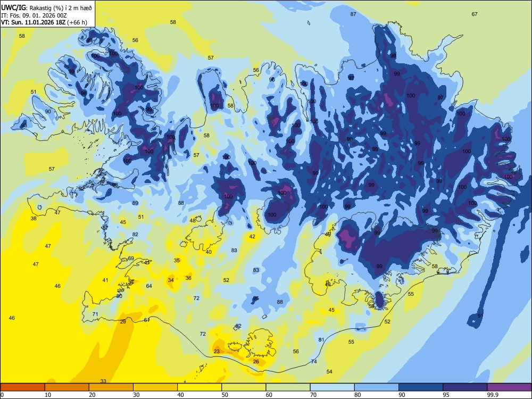Select the 80–90 medium blue legend swatch

tap(376, 387)
